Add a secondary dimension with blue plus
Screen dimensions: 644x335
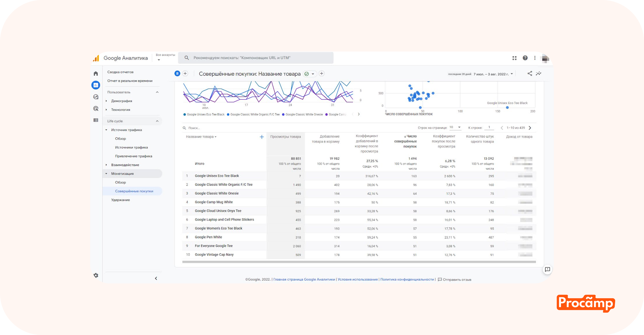tap(262, 137)
